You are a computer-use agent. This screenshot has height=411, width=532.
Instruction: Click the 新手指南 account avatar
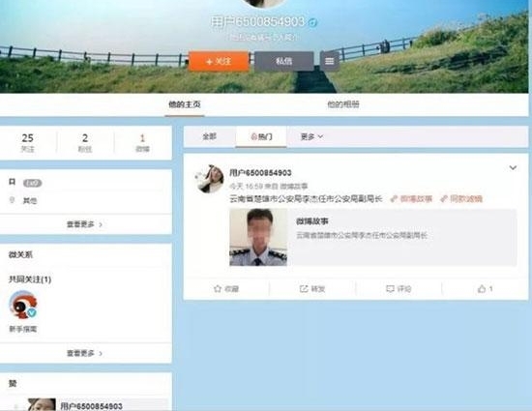[x=23, y=305]
